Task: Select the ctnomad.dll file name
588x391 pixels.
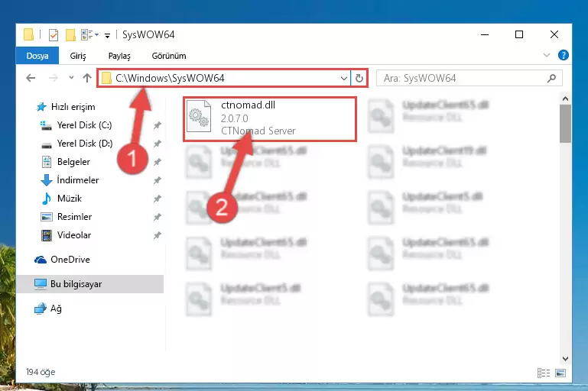Action: click(249, 105)
